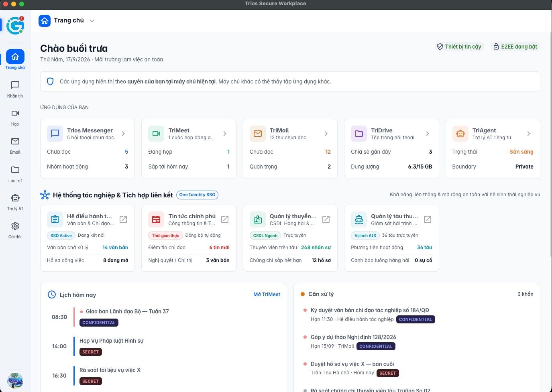
Task: Click the TriMail envelope app icon
Action: point(258,134)
